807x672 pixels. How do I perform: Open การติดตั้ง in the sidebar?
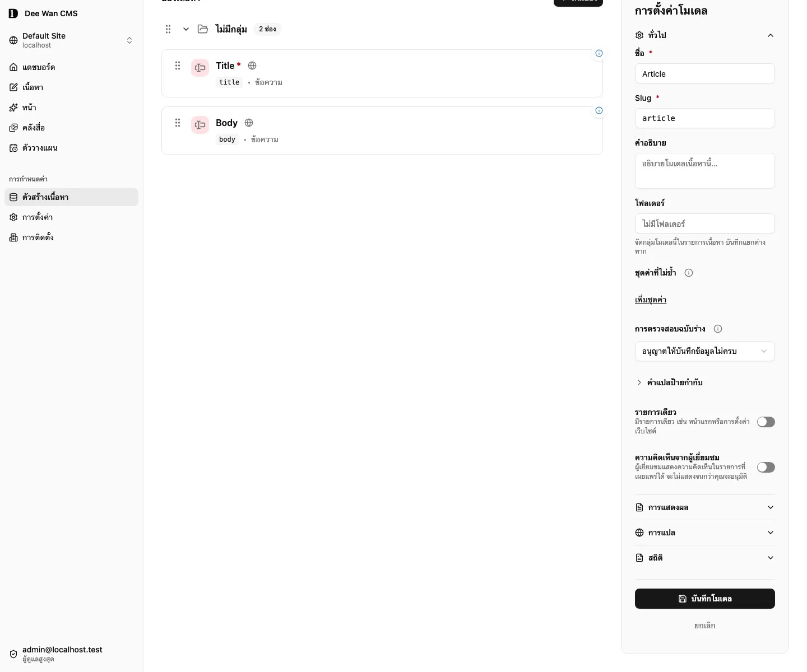pyautogui.click(x=71, y=237)
